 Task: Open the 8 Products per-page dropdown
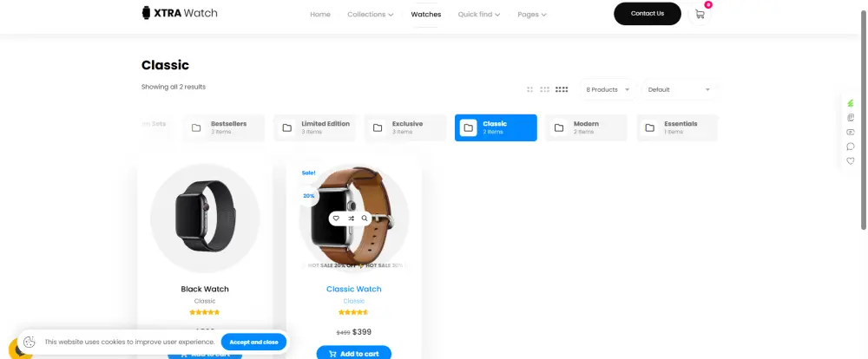pos(608,89)
